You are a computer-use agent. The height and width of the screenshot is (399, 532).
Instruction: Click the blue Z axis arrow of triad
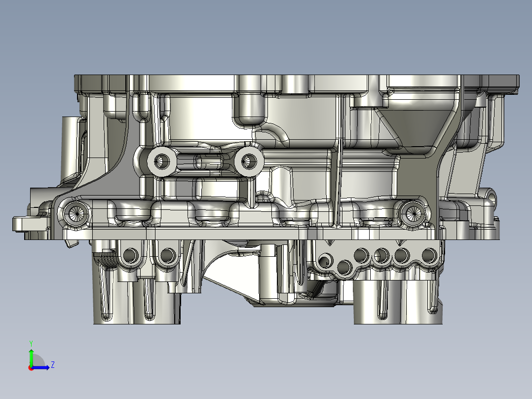[41, 367]
